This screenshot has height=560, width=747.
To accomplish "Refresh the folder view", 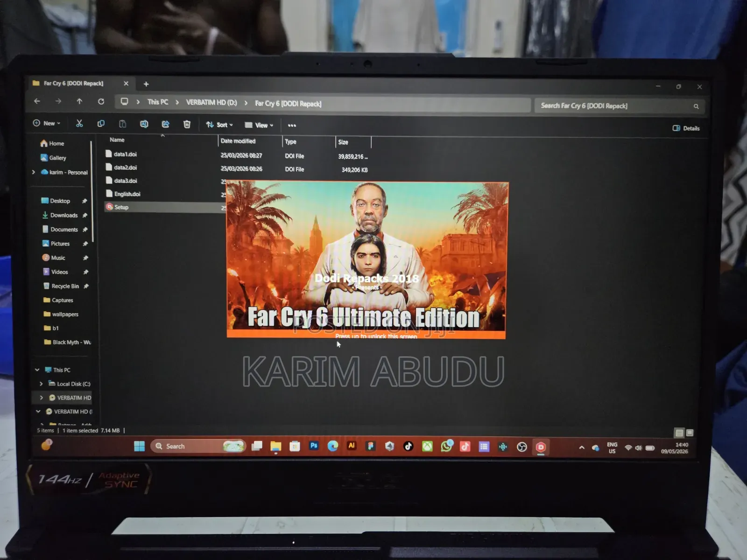I will coord(101,101).
